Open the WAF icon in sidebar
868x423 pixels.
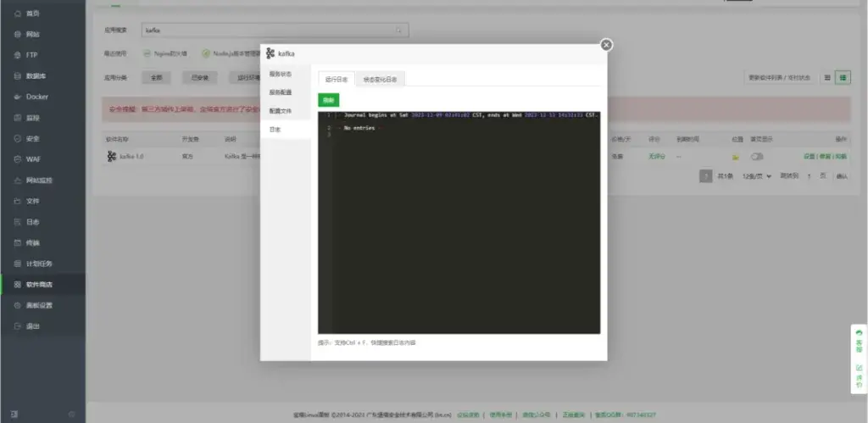[17, 159]
